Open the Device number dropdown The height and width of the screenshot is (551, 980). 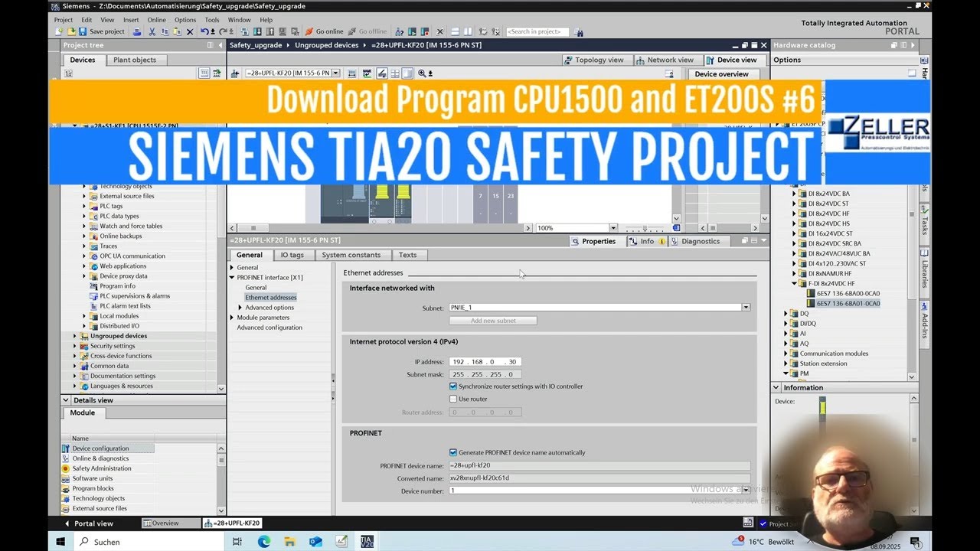pyautogui.click(x=746, y=491)
